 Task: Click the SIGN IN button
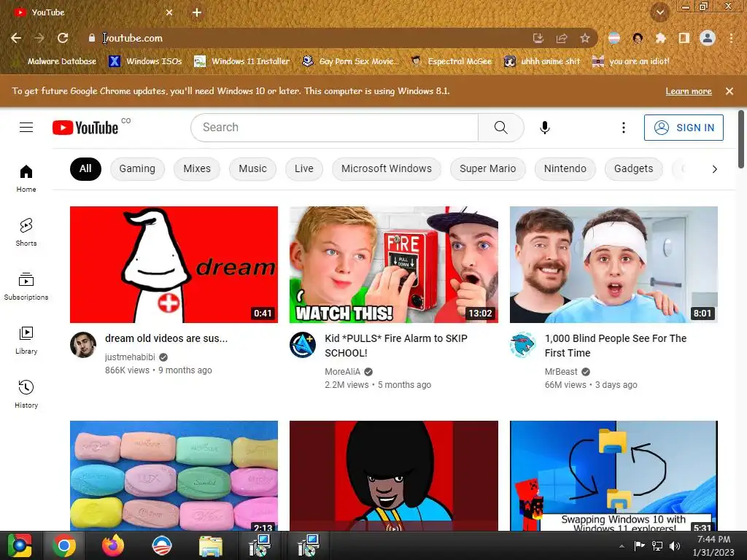click(684, 127)
